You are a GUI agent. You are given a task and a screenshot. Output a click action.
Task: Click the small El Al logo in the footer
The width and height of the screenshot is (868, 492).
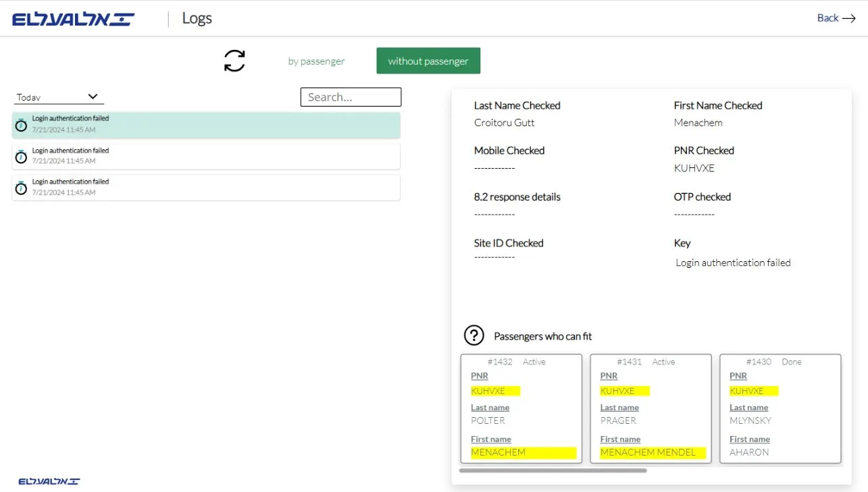click(x=49, y=481)
